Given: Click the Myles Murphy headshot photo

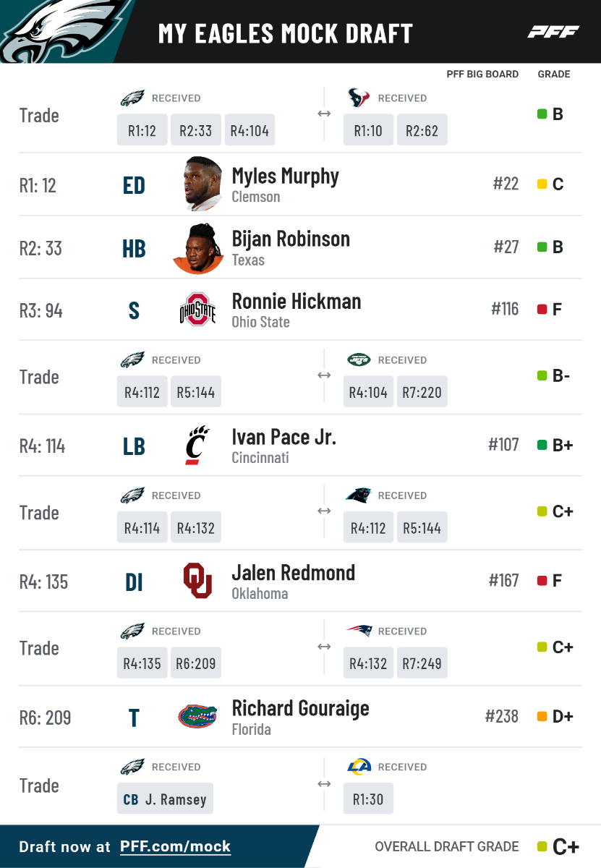Looking at the screenshot, I should tap(203, 184).
